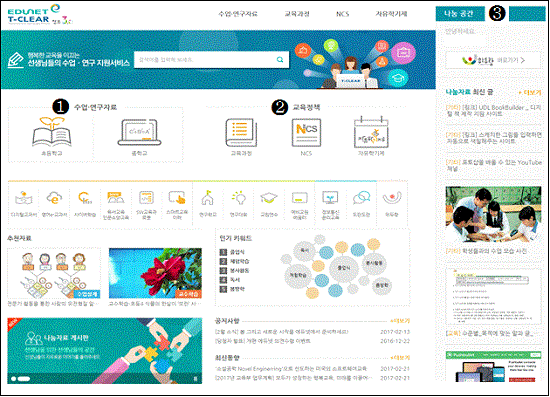550x397 pixels.
Task: Expand 최신동향 with the 더보기 link
Action: [400, 358]
